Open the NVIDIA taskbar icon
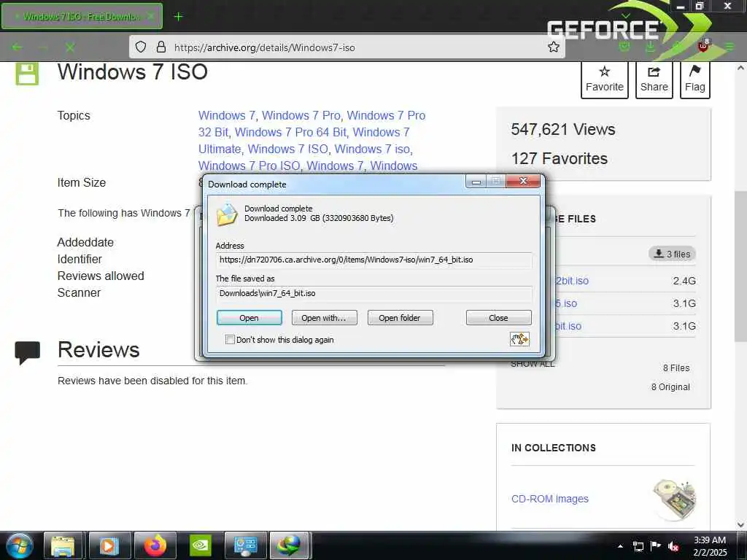 tap(201, 545)
